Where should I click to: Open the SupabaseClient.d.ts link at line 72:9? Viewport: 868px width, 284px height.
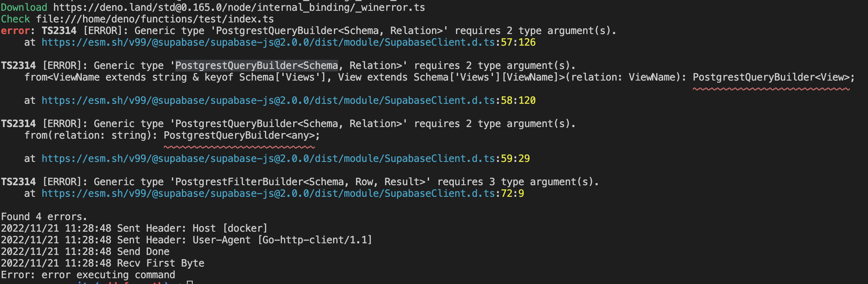[x=282, y=193]
